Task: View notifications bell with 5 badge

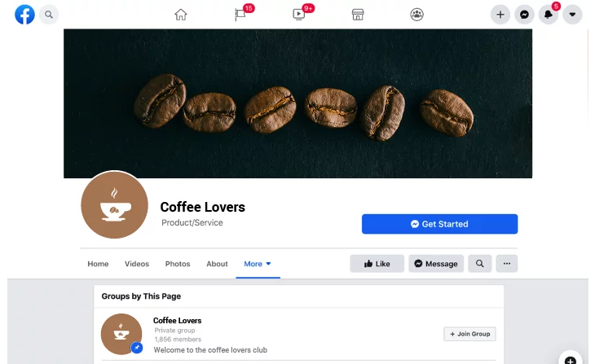Action: point(549,14)
